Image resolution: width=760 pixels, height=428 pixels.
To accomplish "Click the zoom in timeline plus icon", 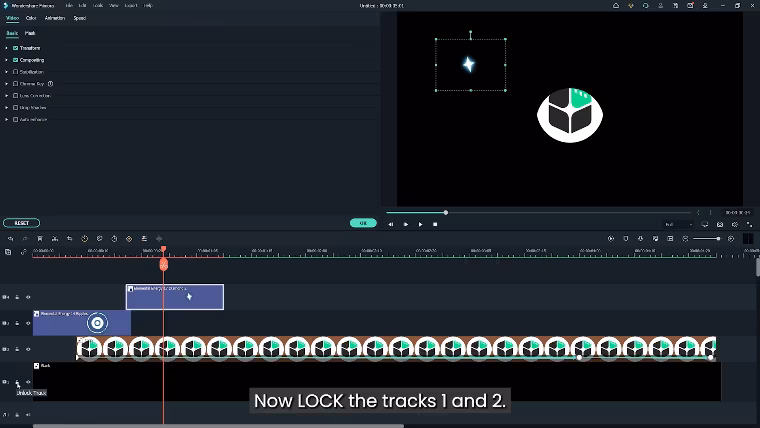I will [x=731, y=238].
